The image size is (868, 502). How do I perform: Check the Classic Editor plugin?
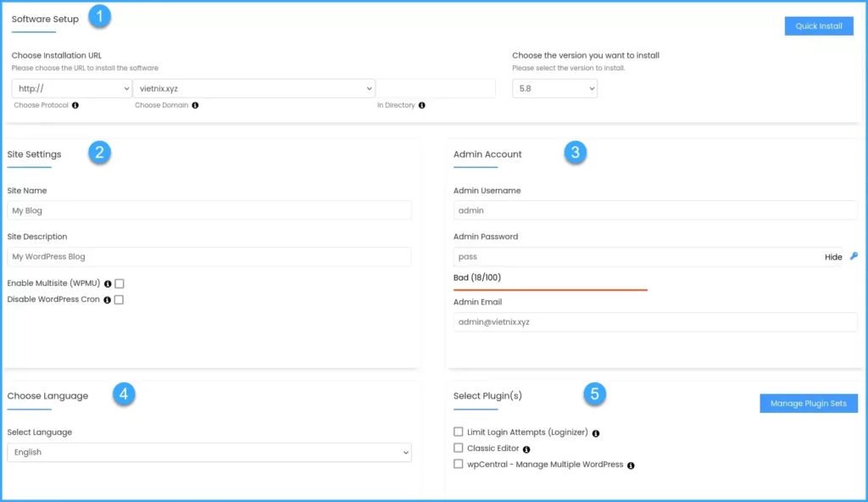pos(459,448)
